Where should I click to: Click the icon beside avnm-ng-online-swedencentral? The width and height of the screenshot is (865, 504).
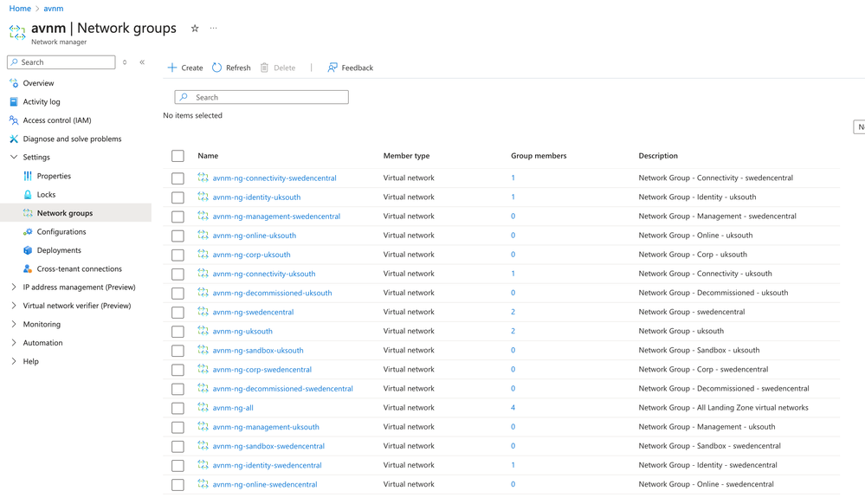[203, 484]
